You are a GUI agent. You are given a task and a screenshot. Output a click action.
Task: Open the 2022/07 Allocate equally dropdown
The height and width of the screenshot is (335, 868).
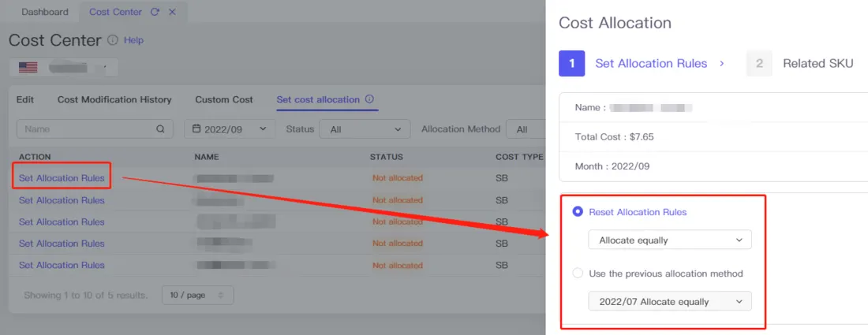(670, 302)
